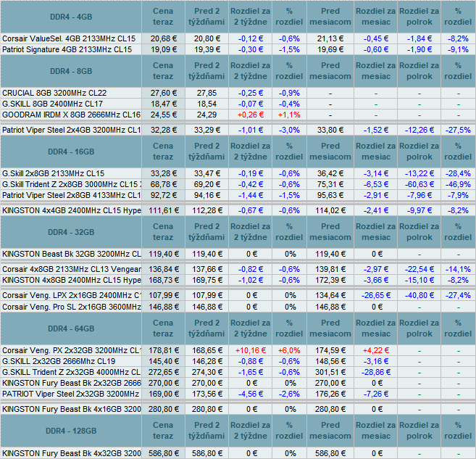The height and width of the screenshot is (459, 476).
Task: Click month-ago price 75,31 € cell
Action: pyautogui.click(x=330, y=184)
